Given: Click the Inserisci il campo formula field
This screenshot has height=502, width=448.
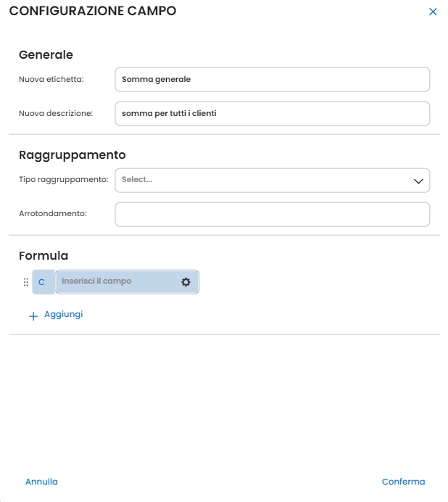Looking at the screenshot, I should click(116, 281).
